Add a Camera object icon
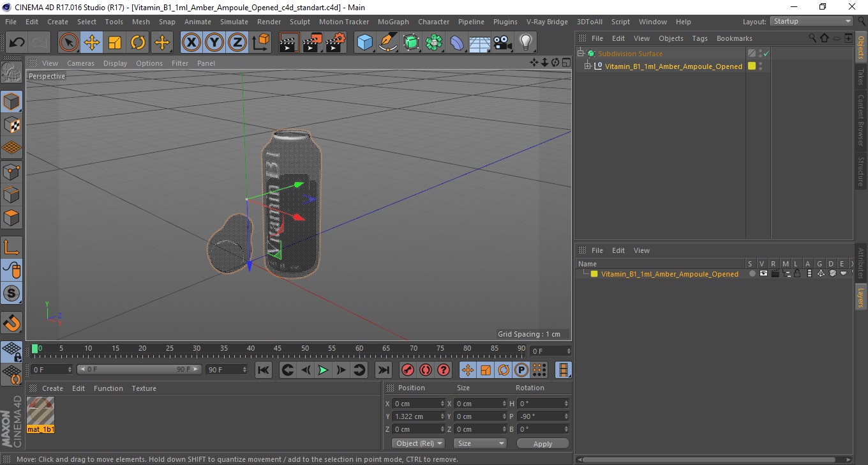Viewport: 868px width, 465px height. (x=503, y=43)
